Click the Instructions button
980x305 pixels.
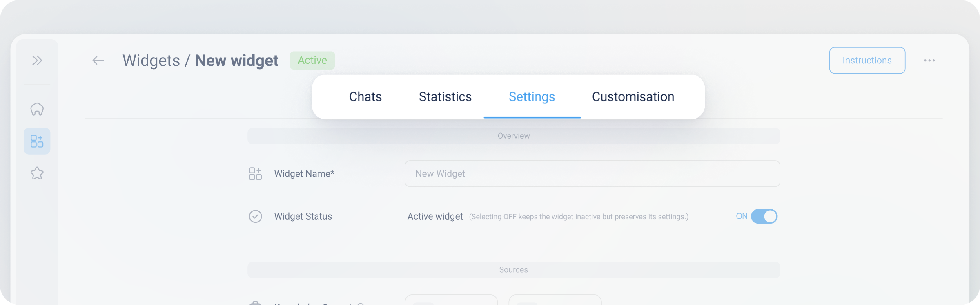867,61
